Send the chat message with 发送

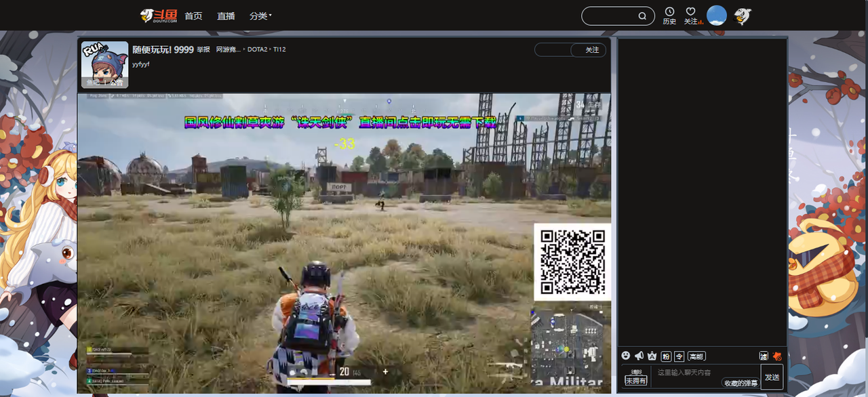tap(772, 377)
